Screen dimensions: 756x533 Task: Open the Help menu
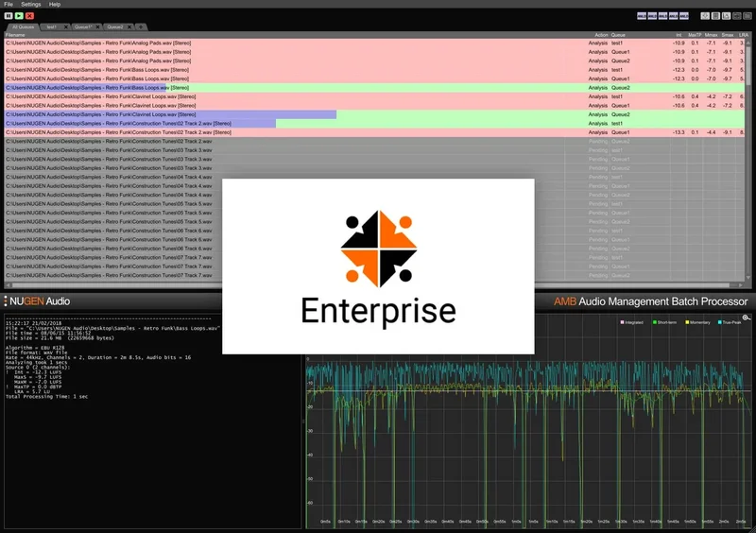(x=55, y=5)
